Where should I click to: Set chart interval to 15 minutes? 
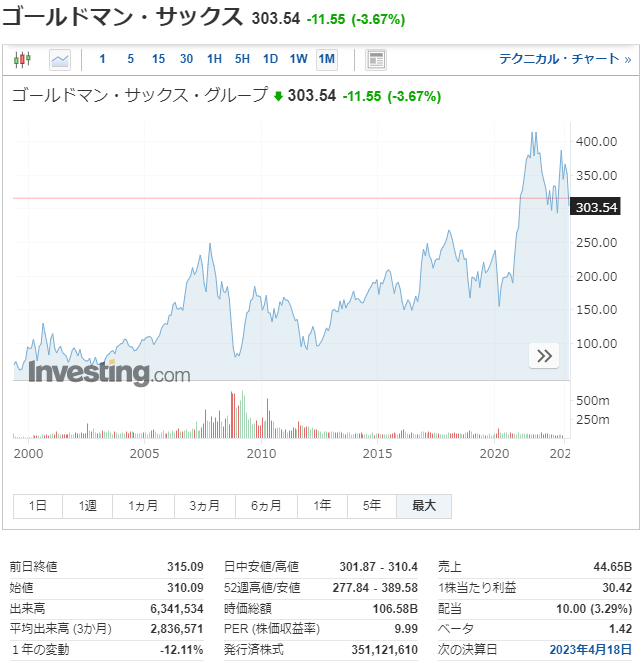[x=158, y=59]
